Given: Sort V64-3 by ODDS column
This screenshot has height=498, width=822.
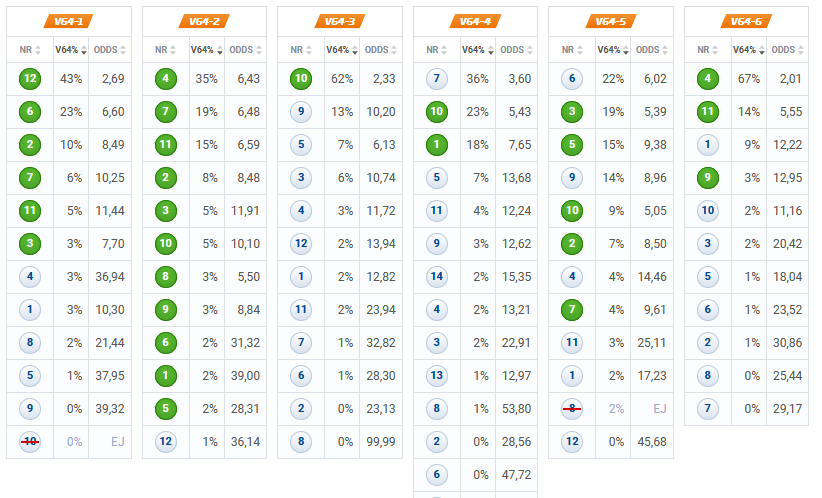Looking at the screenshot, I should [381, 50].
